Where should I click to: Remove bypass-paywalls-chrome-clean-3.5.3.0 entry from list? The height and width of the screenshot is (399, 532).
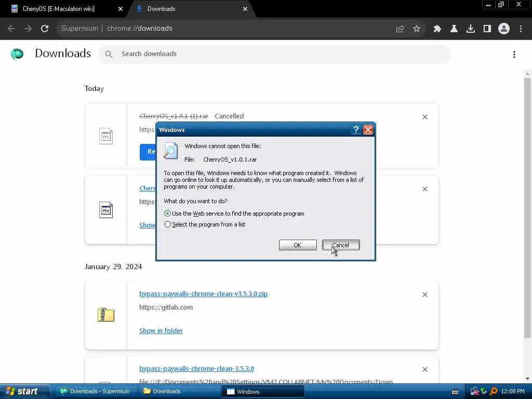(425, 369)
